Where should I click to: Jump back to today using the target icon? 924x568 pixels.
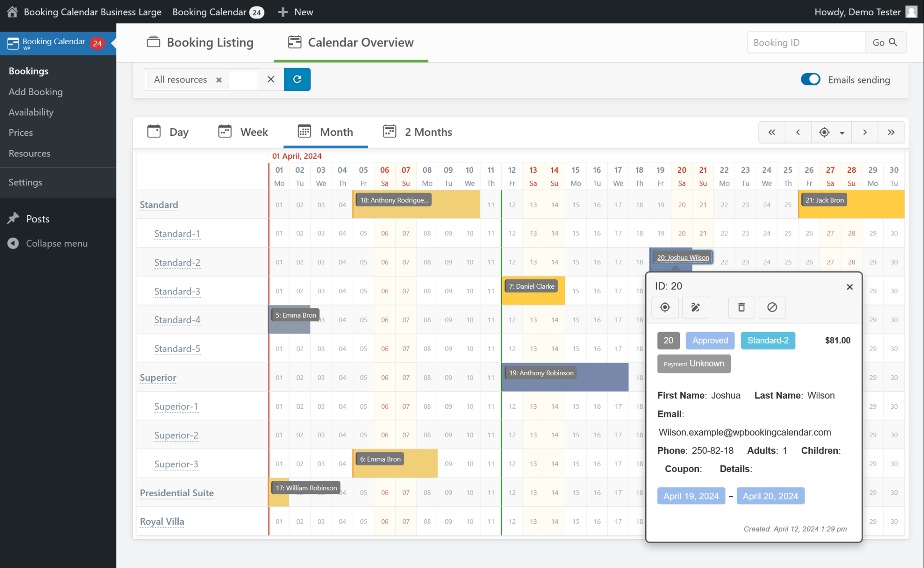coord(824,132)
